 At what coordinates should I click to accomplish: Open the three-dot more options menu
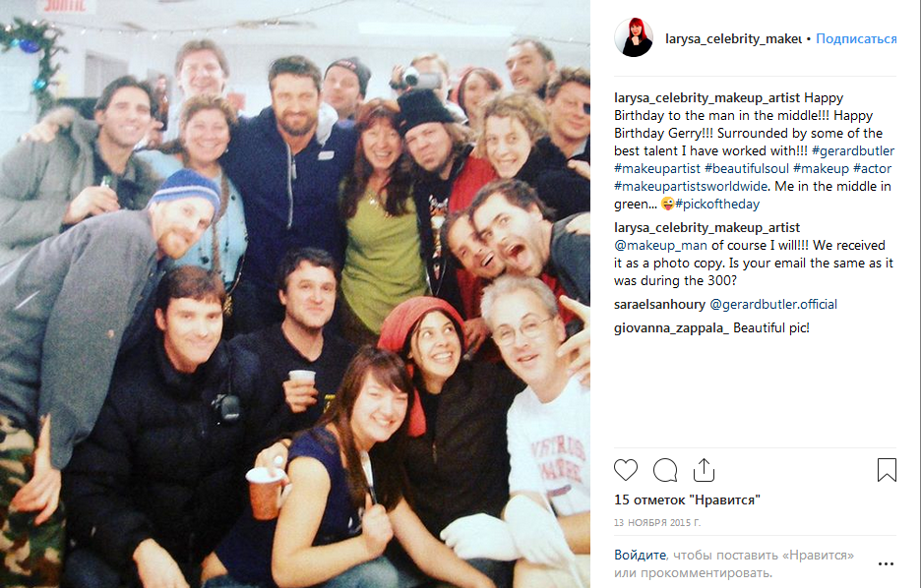886,564
